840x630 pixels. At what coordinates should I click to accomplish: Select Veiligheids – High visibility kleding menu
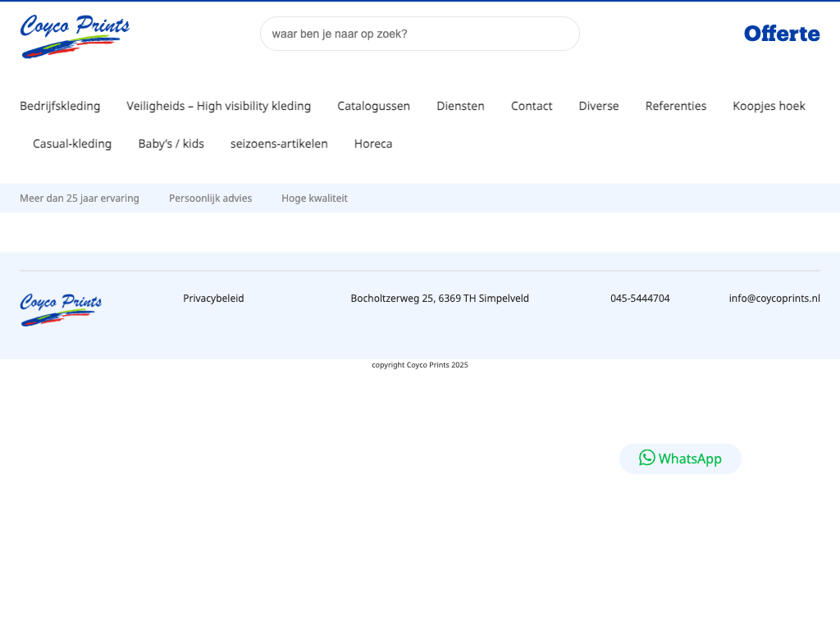[x=218, y=106]
